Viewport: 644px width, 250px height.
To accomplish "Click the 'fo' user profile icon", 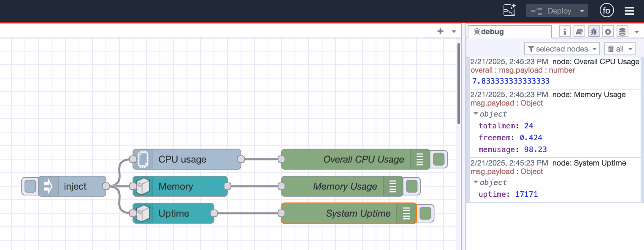I will (x=606, y=10).
